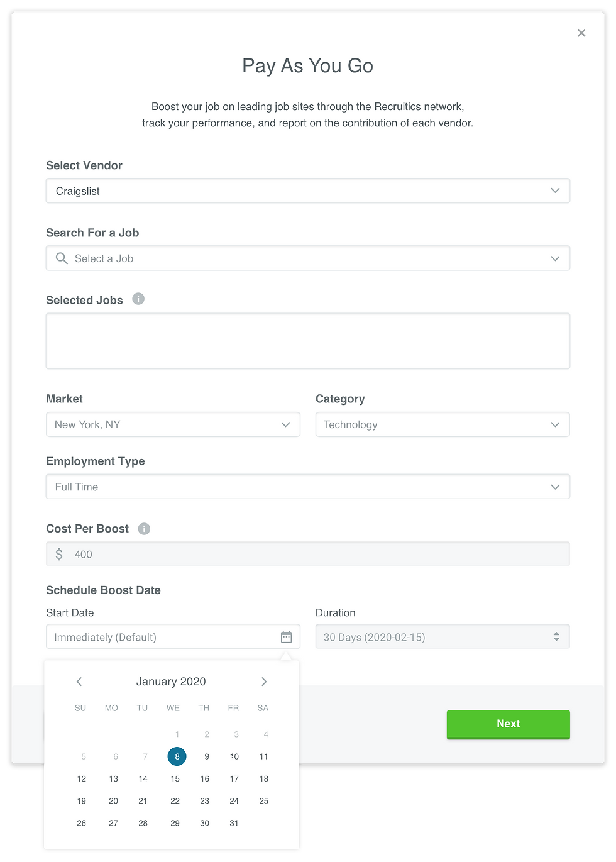616x862 pixels.
Task: Click the Selected Jobs info icon
Action: [x=138, y=299]
